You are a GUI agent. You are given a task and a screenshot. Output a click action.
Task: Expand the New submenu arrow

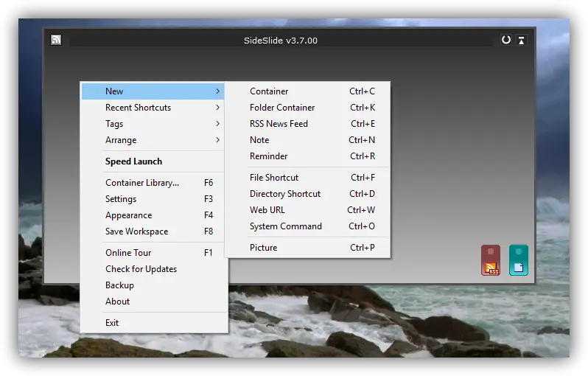click(217, 91)
